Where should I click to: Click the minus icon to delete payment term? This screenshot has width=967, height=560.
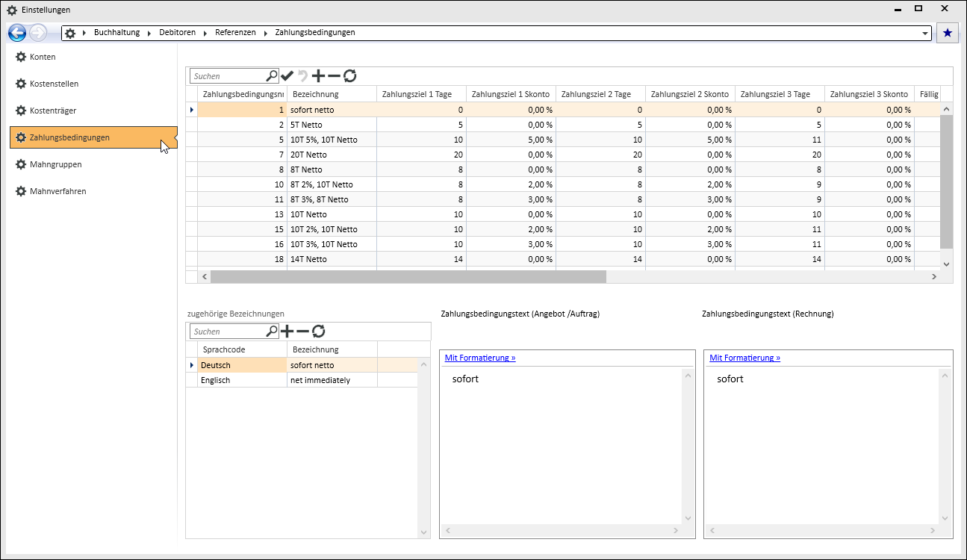coord(334,75)
